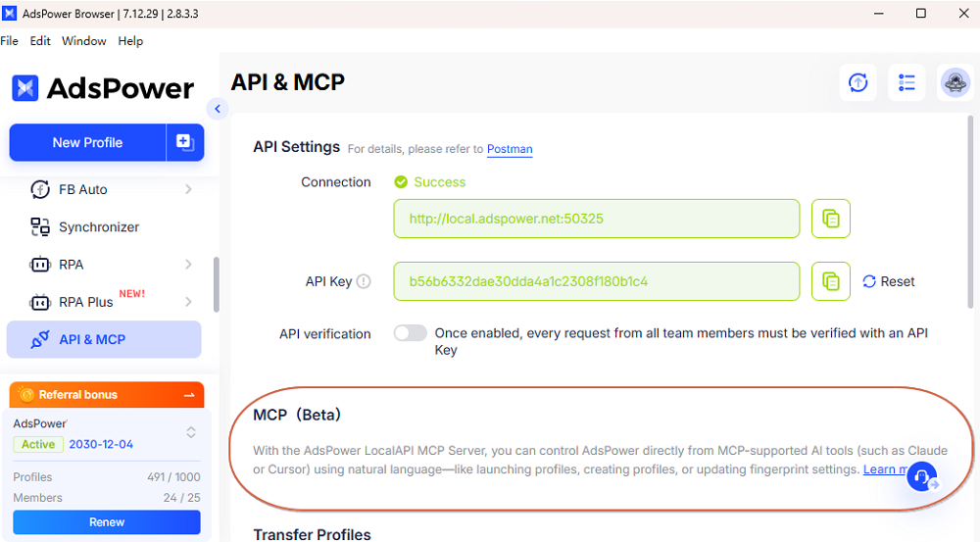Copy the local API connection URL
Viewport: 980px width, 542px height.
831,219
